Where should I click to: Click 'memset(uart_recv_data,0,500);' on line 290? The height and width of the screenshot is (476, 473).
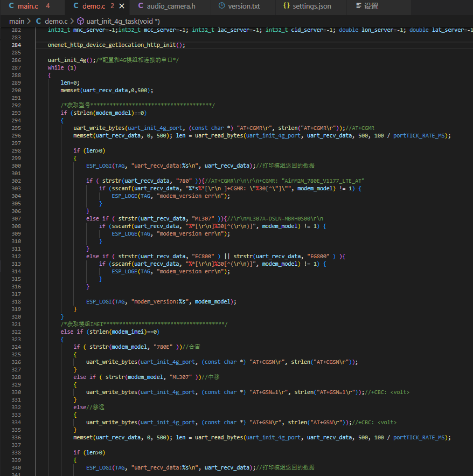tap(107, 90)
